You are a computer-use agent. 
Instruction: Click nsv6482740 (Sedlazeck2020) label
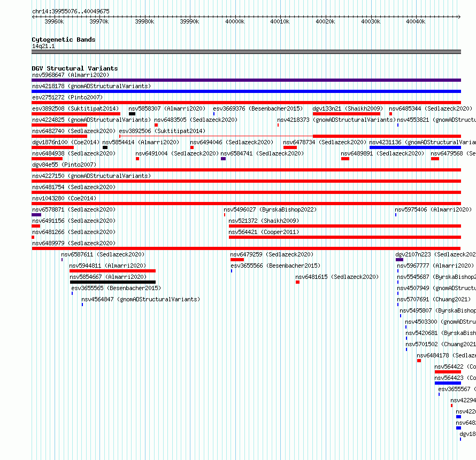point(74,131)
